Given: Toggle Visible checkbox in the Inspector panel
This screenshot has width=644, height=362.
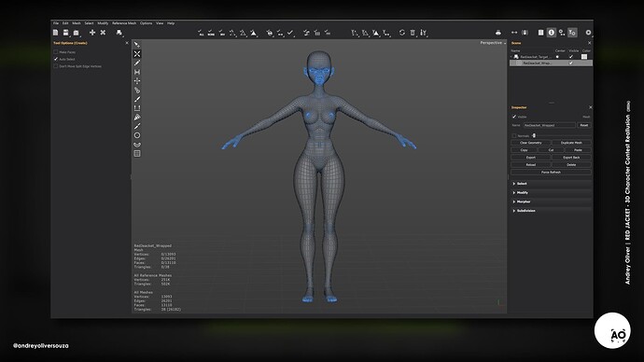Looking at the screenshot, I should point(514,117).
